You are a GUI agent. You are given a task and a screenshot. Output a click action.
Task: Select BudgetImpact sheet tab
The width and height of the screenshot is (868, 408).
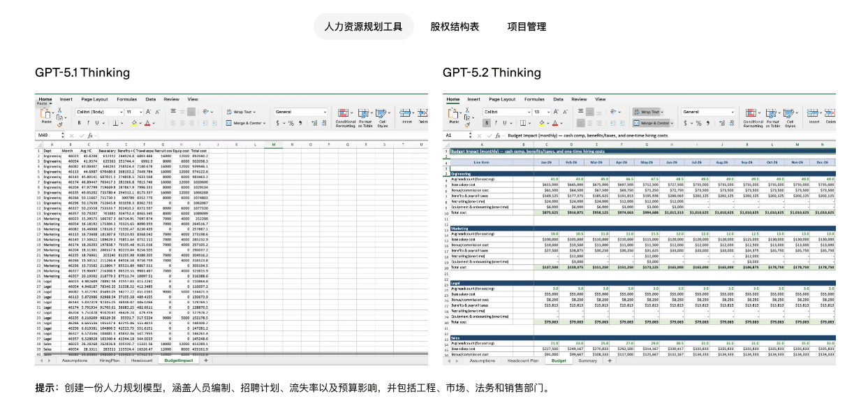tap(179, 360)
